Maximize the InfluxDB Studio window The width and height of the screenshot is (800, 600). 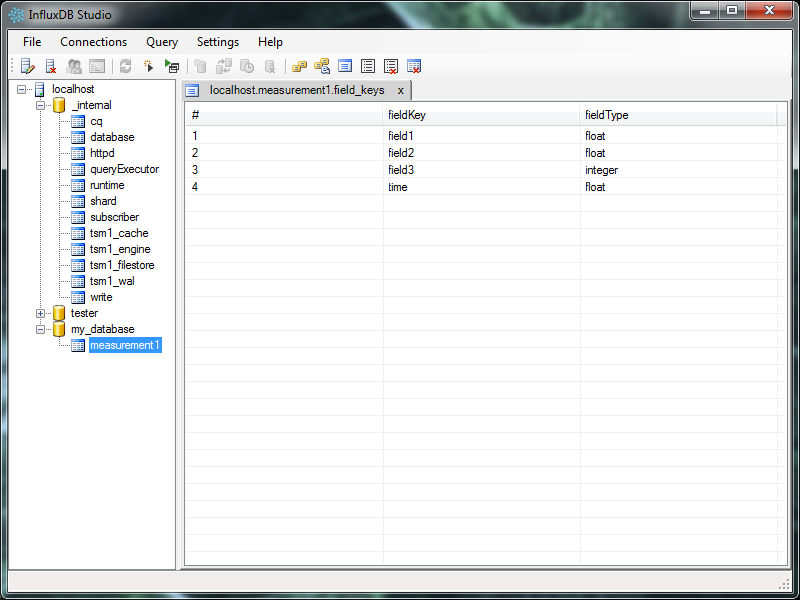click(x=732, y=10)
